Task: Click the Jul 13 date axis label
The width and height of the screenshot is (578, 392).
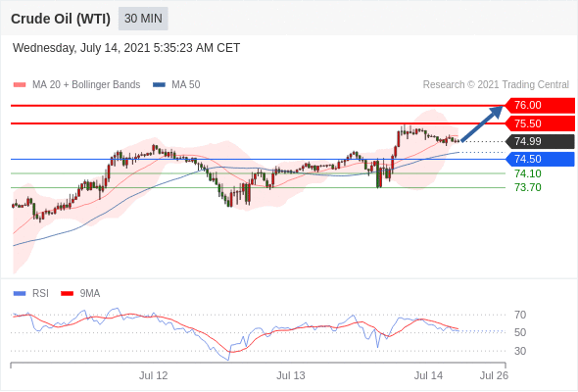Action: [291, 375]
